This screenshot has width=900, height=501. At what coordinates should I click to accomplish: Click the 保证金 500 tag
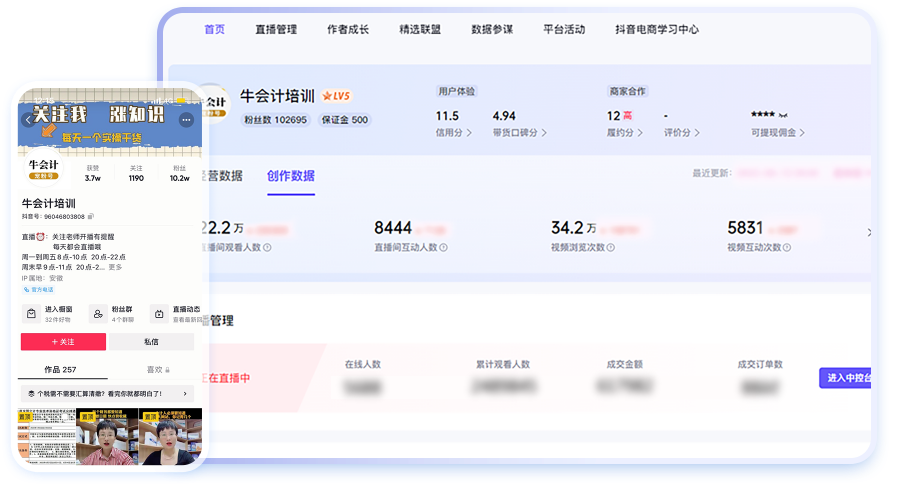tap(344, 120)
